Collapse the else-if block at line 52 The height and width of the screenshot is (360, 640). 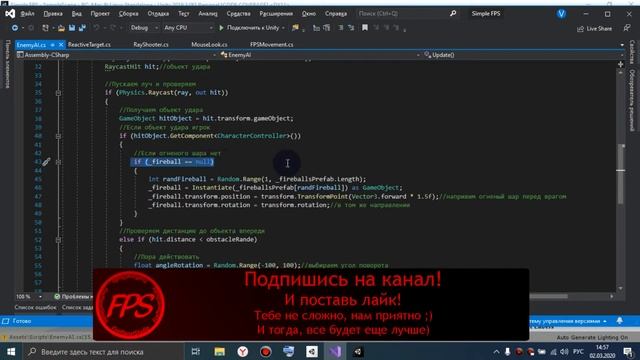pos(58,240)
